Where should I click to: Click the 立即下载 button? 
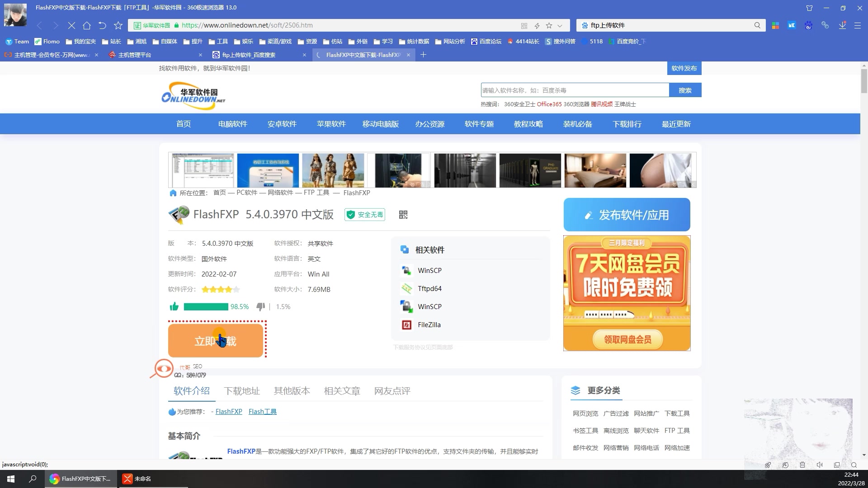point(216,341)
